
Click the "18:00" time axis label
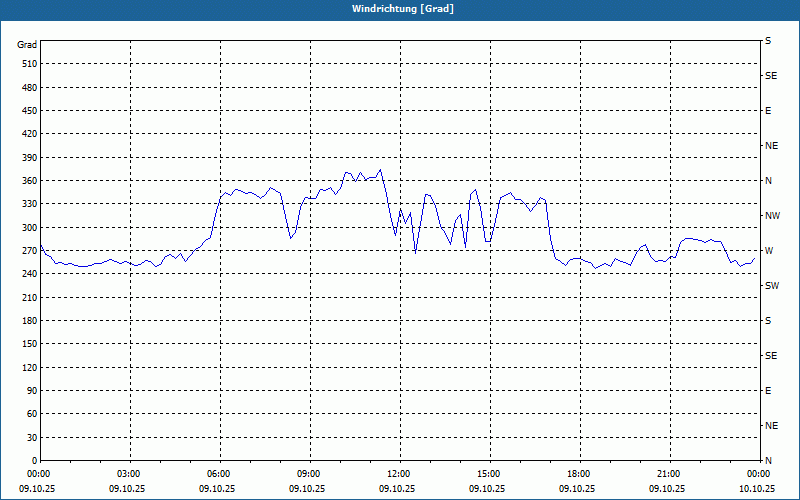(x=581, y=474)
